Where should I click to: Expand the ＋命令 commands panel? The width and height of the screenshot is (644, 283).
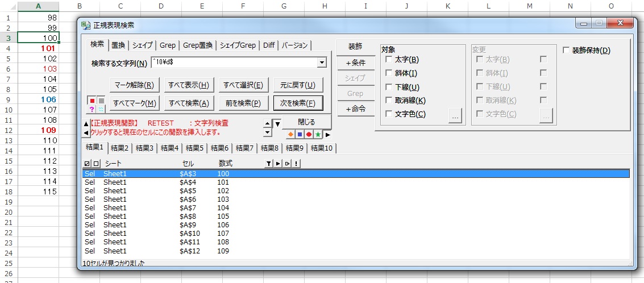click(355, 109)
